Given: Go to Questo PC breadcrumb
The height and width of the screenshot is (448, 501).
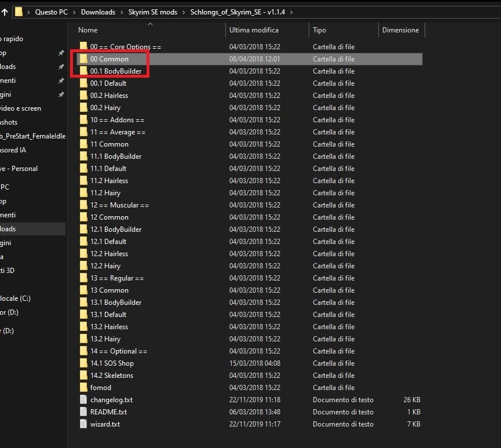Looking at the screenshot, I should pyautogui.click(x=52, y=12).
